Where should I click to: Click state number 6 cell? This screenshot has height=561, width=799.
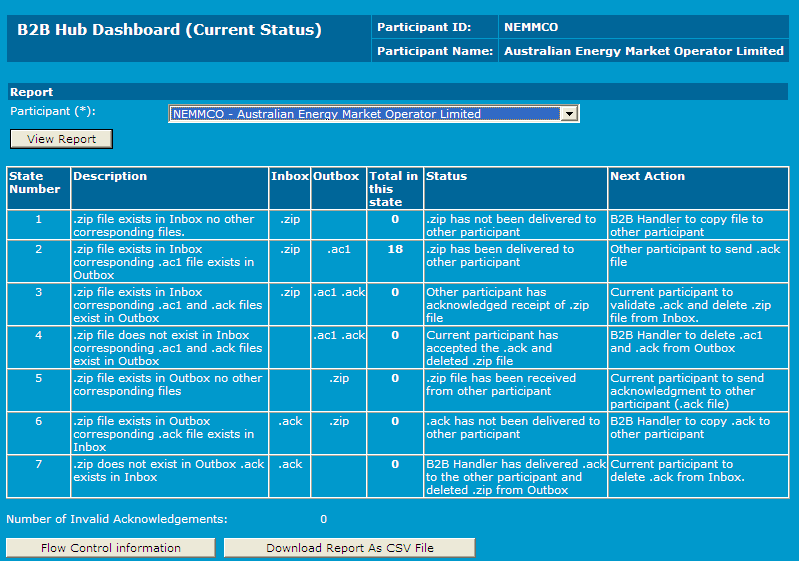38,433
